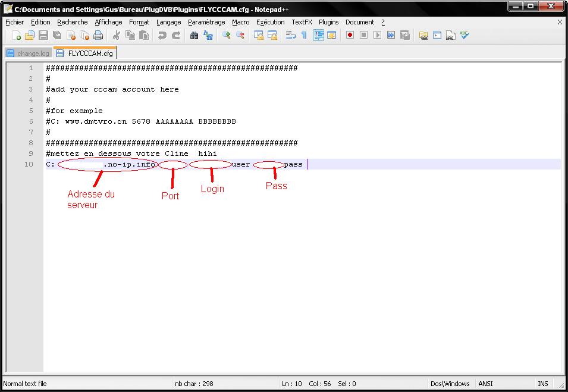The width and height of the screenshot is (568, 392).
Task: Click '.no-ip.info' text on line 10
Action: coord(129,165)
